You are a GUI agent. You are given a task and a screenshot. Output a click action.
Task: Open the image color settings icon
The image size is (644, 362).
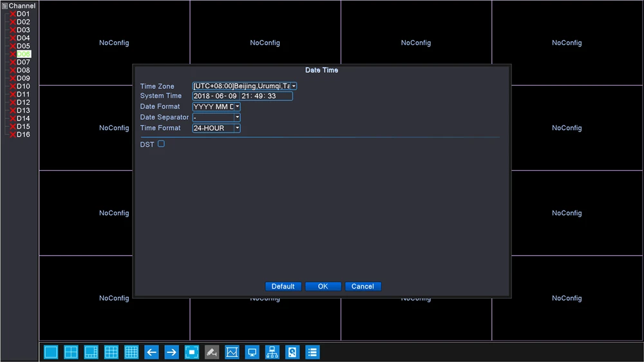(x=232, y=352)
